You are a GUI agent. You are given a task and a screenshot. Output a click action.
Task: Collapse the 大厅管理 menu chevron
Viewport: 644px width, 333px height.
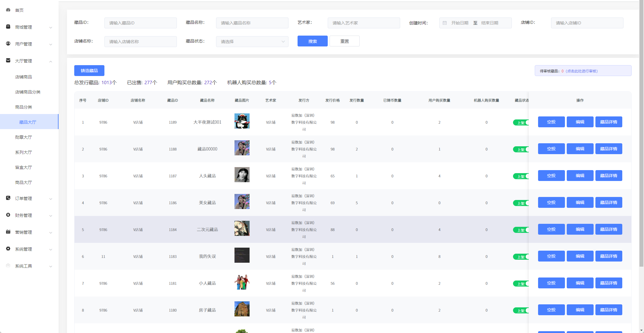(51, 61)
